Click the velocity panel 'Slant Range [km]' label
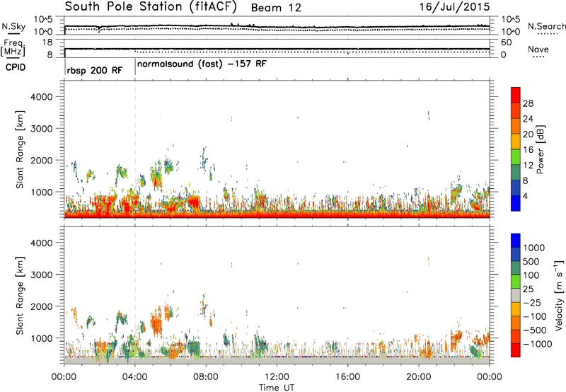The width and height of the screenshot is (566, 392). (x=20, y=296)
